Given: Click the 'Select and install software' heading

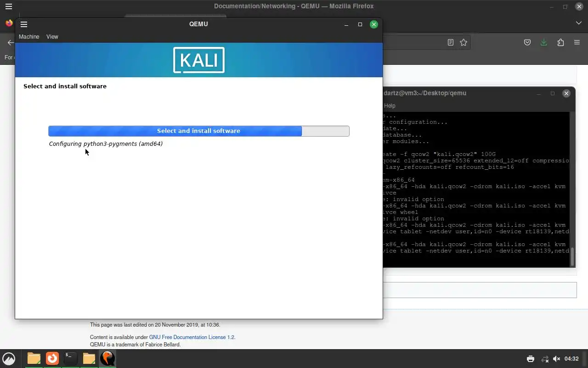Looking at the screenshot, I should point(65,86).
